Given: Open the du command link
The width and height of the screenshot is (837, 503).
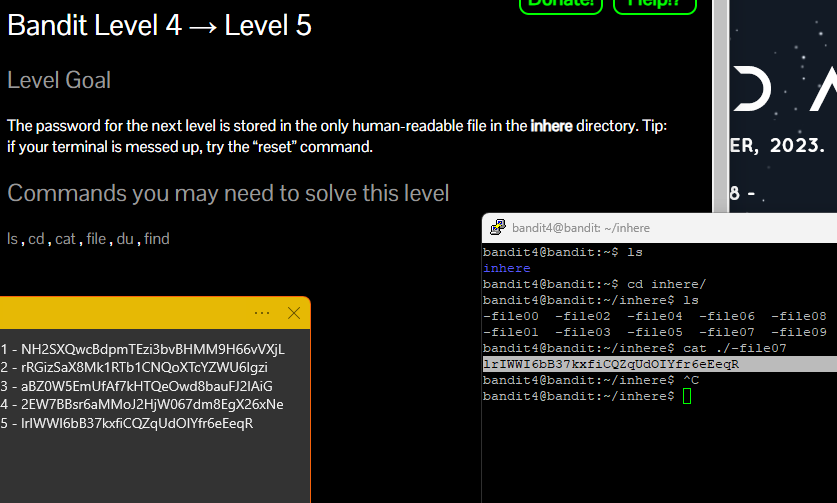Looking at the screenshot, I should tap(125, 239).
